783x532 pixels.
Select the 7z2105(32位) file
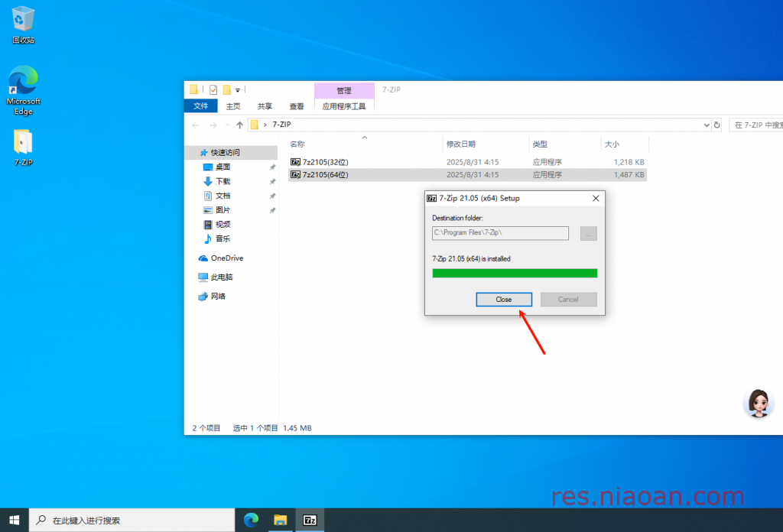[x=325, y=162]
